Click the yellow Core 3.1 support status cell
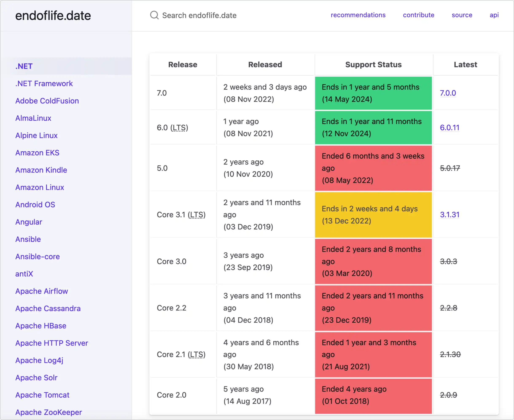The height and width of the screenshot is (420, 514). click(373, 215)
